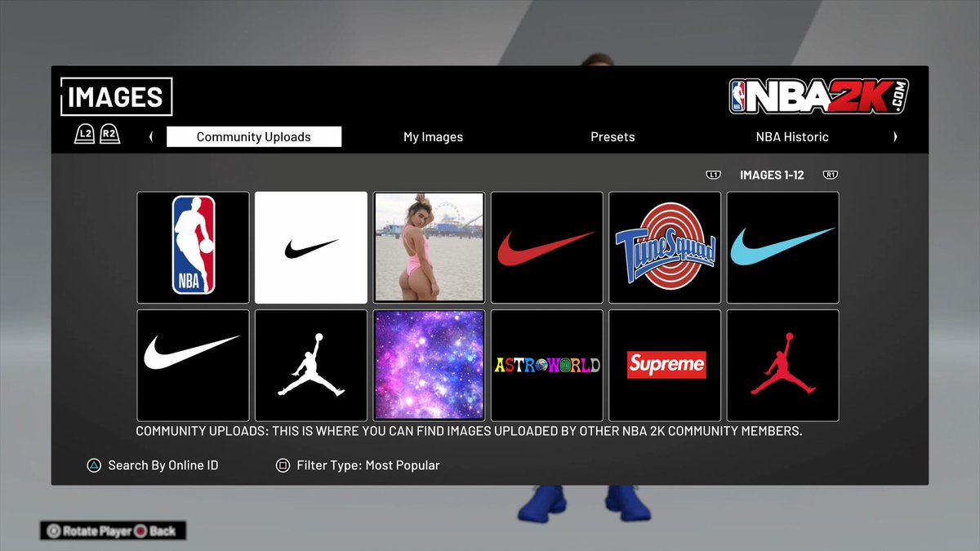Click the right tab scroll arrow
Screen dimensions: 980x551
point(895,137)
